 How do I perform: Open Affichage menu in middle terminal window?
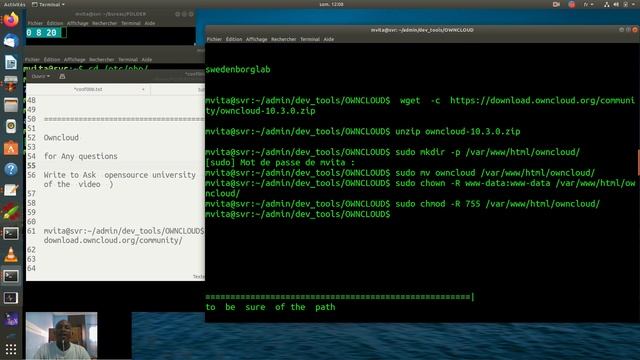click(74, 60)
